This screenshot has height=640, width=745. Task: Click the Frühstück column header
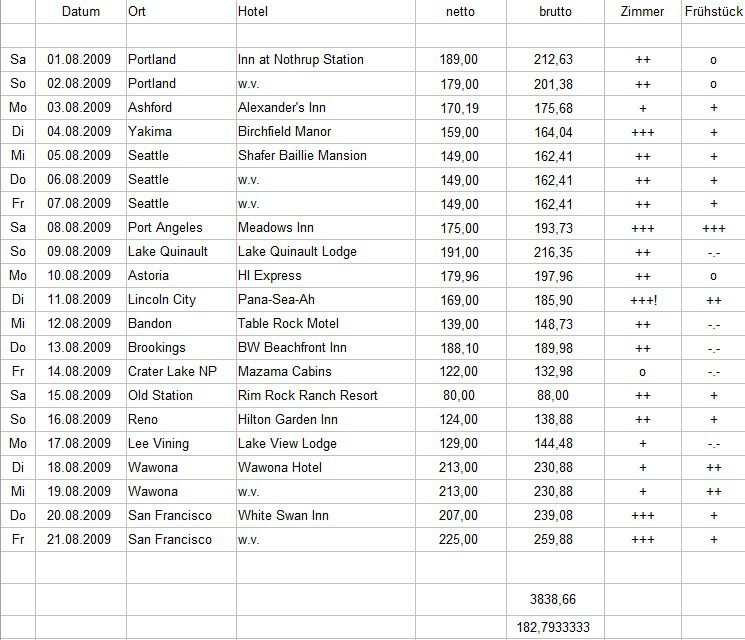point(713,12)
